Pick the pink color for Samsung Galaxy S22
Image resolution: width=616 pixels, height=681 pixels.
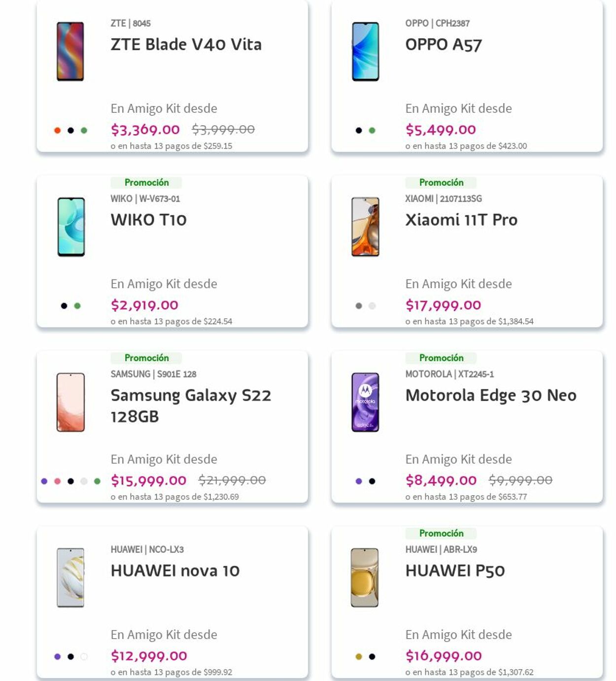[58, 481]
